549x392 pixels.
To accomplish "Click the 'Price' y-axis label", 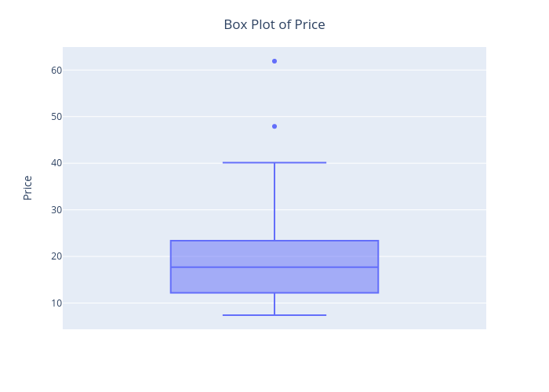I will click(x=27, y=188).
